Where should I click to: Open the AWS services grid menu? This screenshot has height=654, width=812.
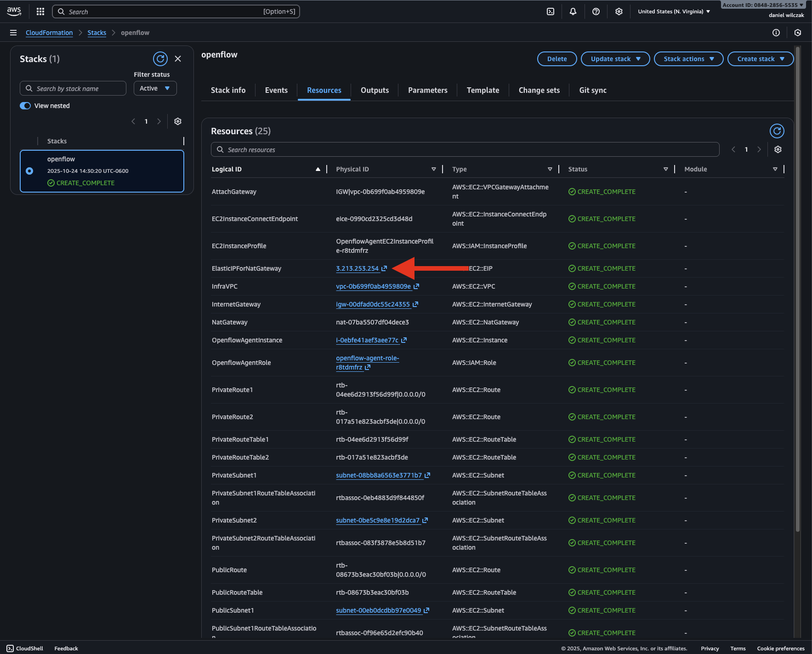pyautogui.click(x=40, y=11)
